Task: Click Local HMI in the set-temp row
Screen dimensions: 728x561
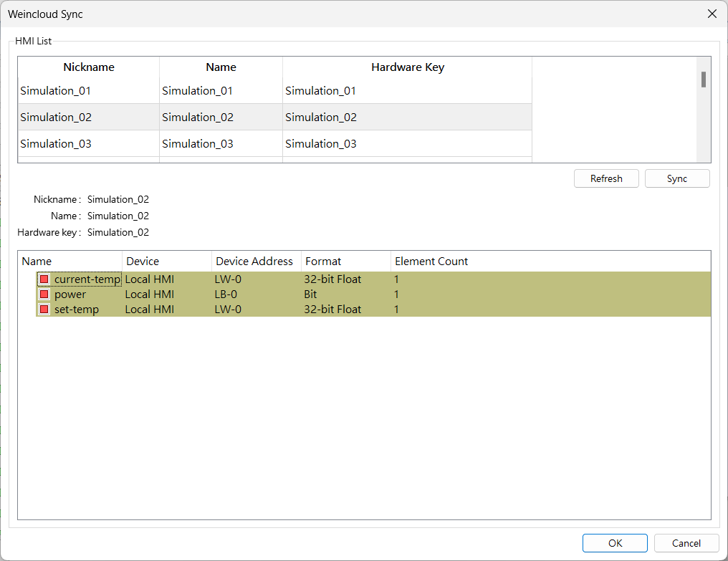Action: point(150,310)
